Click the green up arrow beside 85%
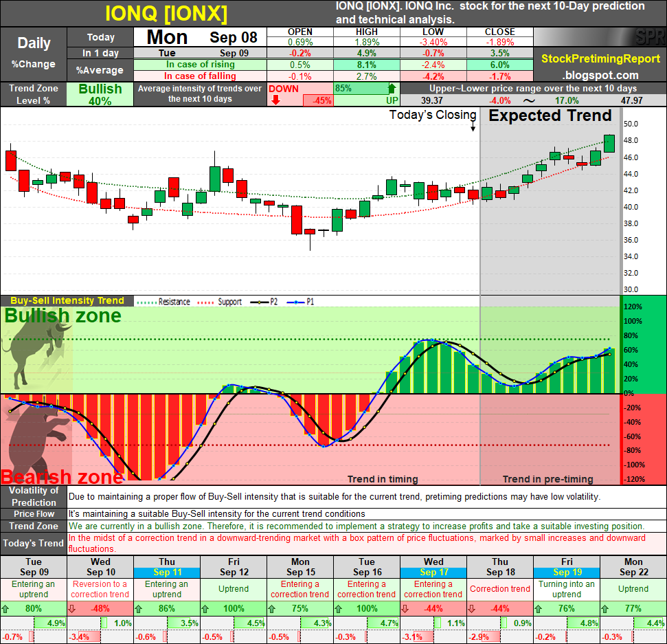The height and width of the screenshot is (644, 667). [392, 89]
